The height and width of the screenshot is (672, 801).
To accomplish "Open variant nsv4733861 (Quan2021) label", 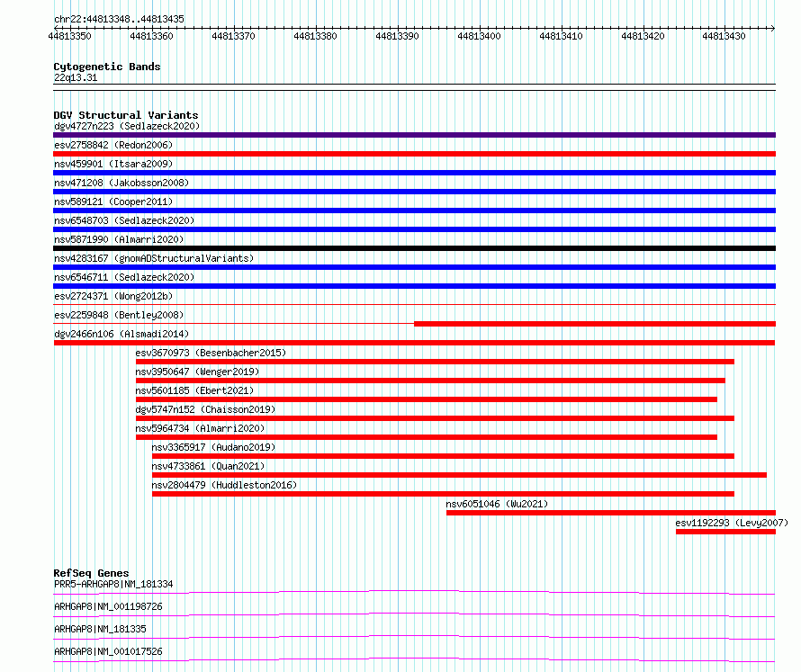I will coord(208,466).
